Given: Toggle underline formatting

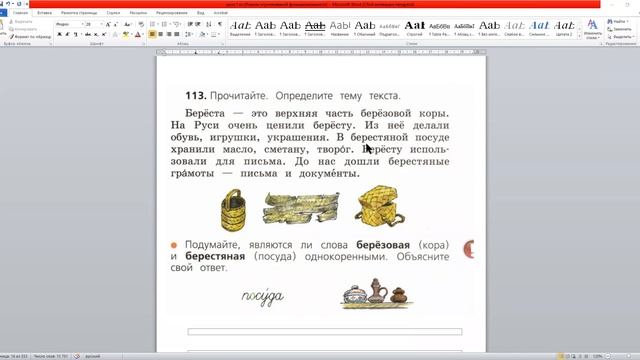Looking at the screenshot, I should pyautogui.click(x=76, y=35).
